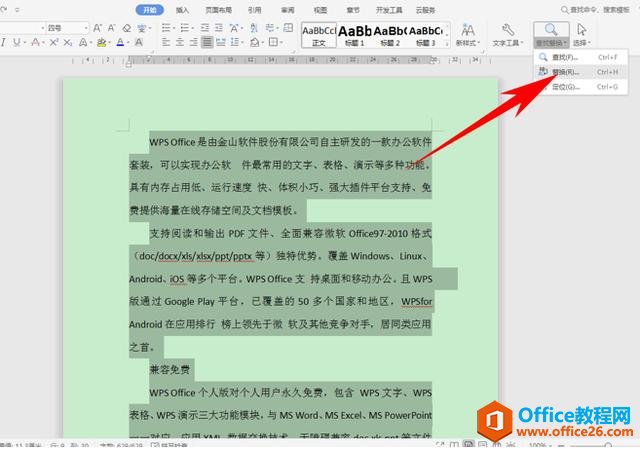This screenshot has width=640, height=449.
Task: Decrease font size with the shrink icon
Action: click(111, 28)
